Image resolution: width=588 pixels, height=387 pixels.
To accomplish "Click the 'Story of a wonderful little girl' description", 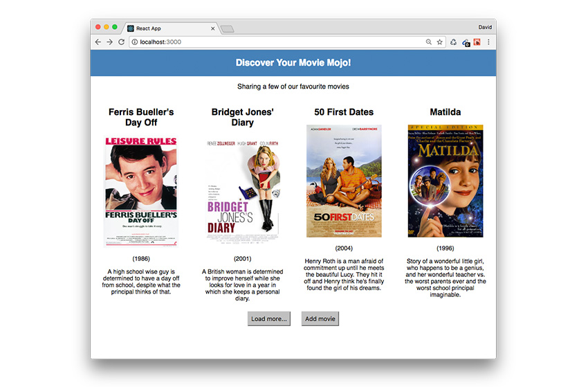I will [445, 278].
